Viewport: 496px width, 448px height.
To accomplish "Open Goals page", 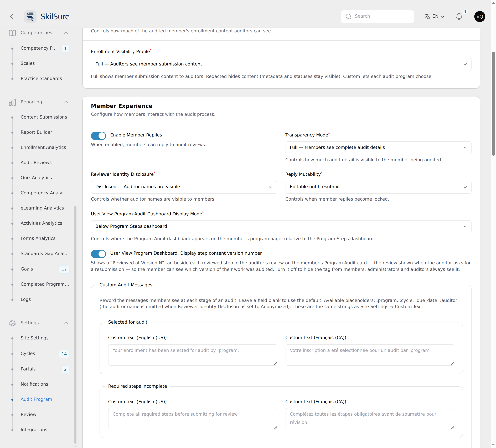I will pos(27,269).
